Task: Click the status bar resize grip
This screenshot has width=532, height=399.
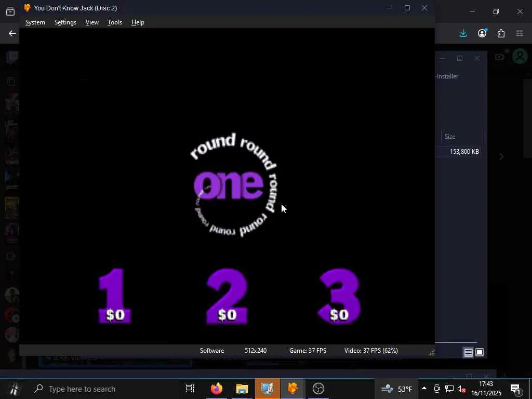Action: 431,353
